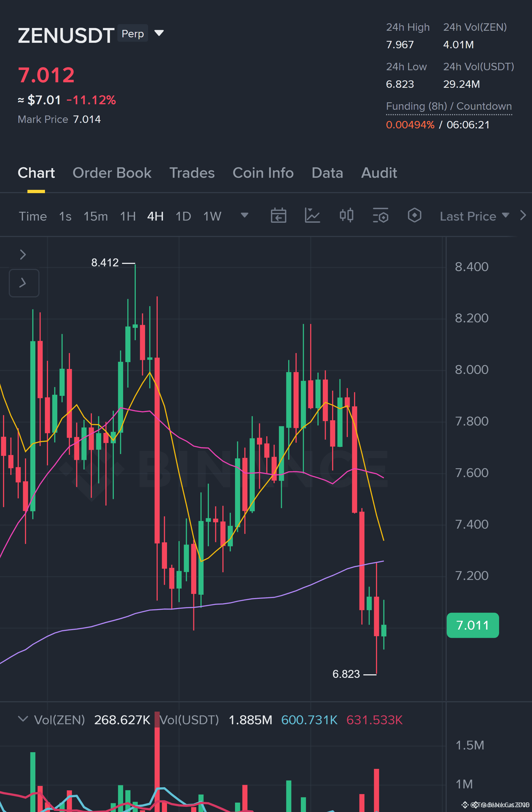Open the Last Price dropdown

tap(475, 216)
